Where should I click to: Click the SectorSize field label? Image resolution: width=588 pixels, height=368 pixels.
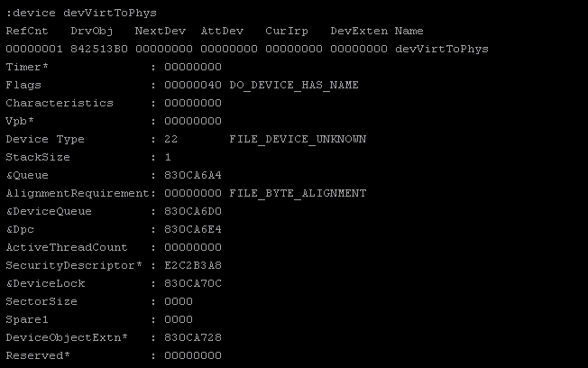point(41,301)
